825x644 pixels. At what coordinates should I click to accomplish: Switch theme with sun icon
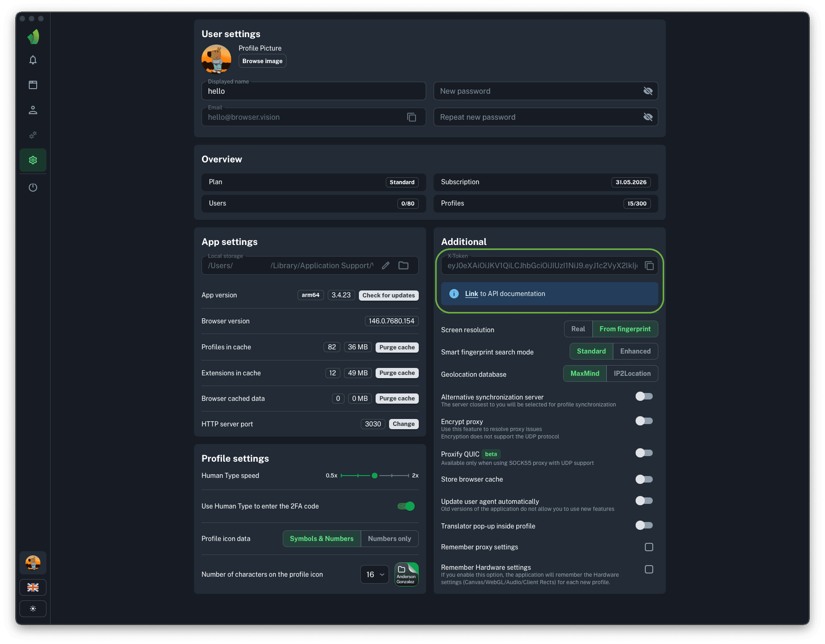point(33,609)
